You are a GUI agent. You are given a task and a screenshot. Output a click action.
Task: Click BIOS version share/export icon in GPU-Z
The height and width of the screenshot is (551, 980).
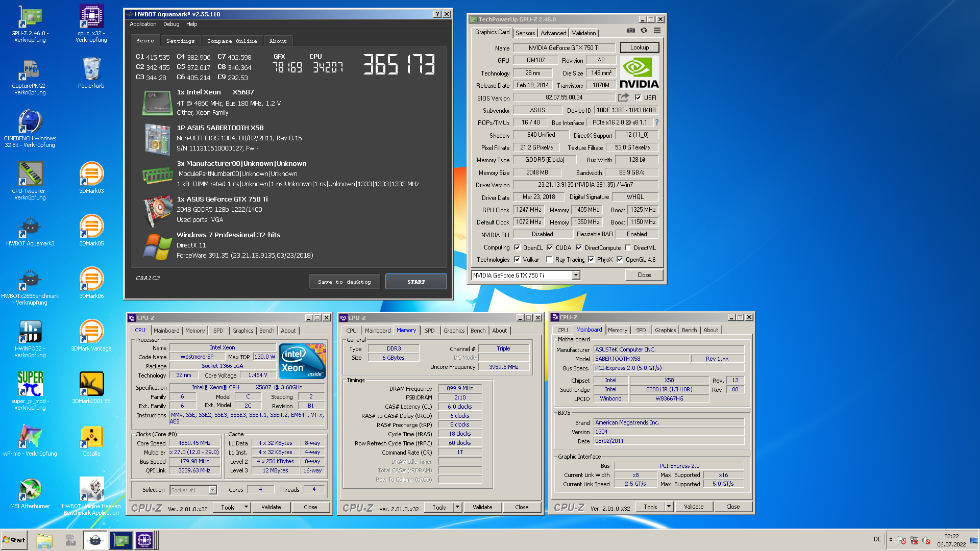click(623, 97)
